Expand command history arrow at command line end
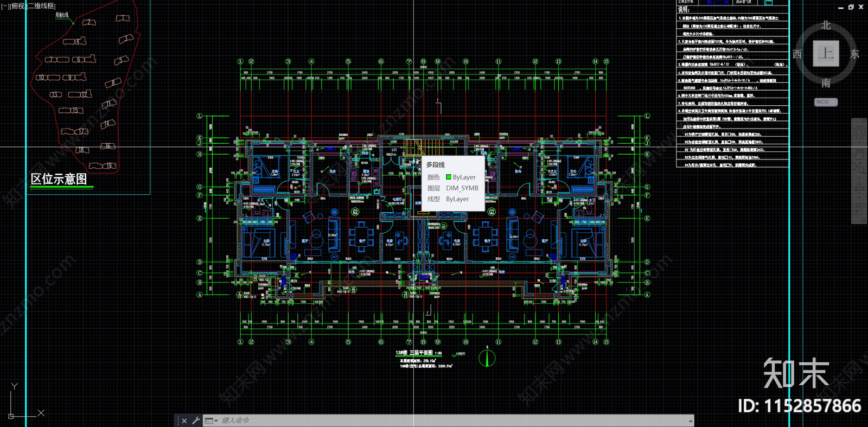 coord(691,420)
